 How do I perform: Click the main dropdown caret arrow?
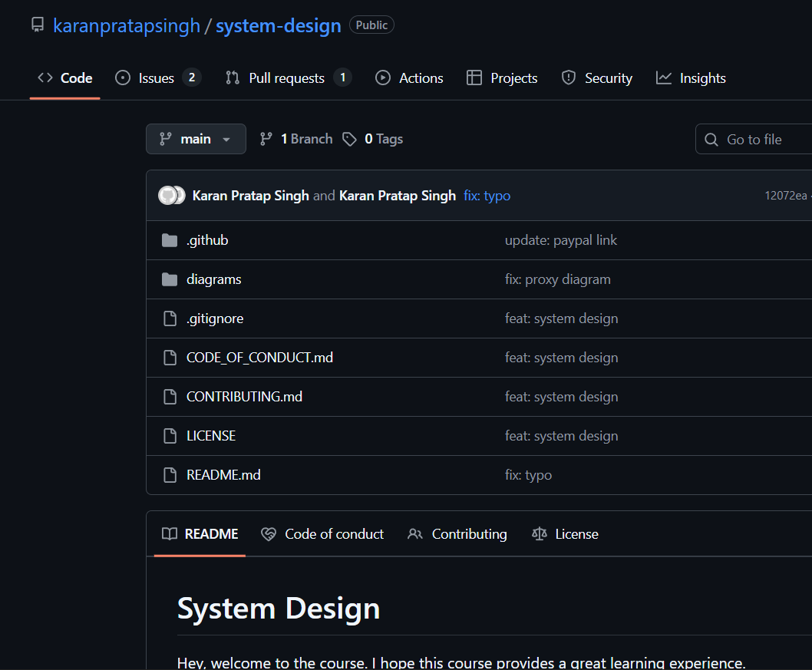point(226,139)
